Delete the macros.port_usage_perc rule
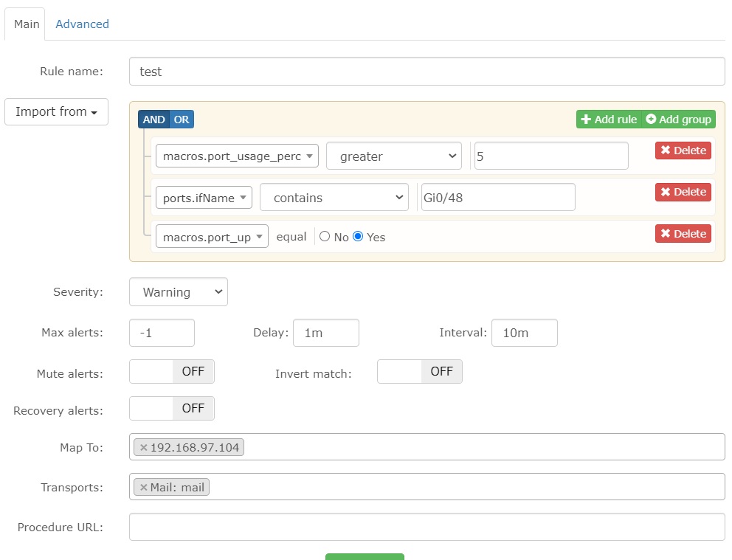The width and height of the screenshot is (732, 560). 683,151
